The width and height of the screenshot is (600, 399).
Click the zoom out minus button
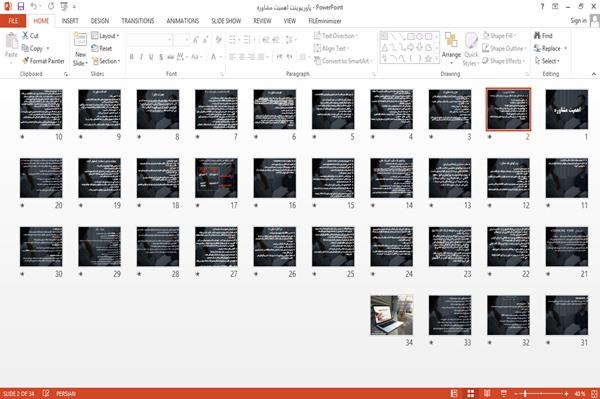click(x=516, y=393)
